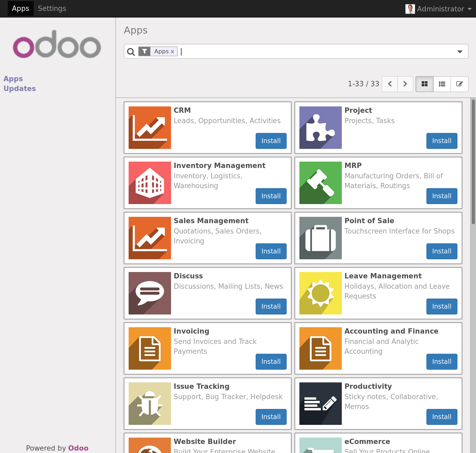The image size is (476, 453).
Task: Open Updates in the sidebar
Action: click(x=20, y=89)
